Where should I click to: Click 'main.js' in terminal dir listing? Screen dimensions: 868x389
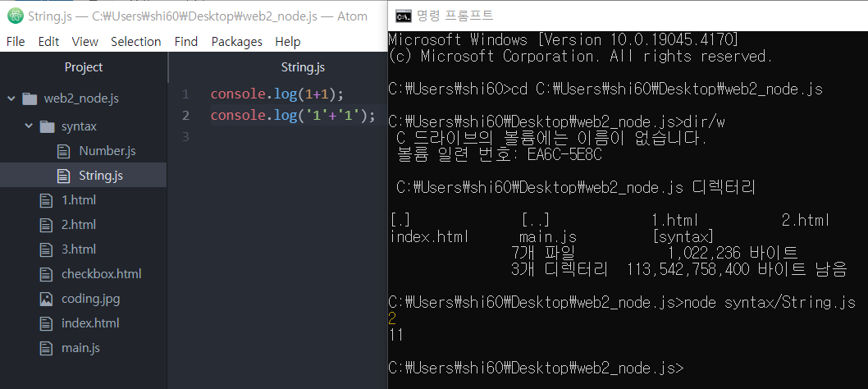[548, 237]
